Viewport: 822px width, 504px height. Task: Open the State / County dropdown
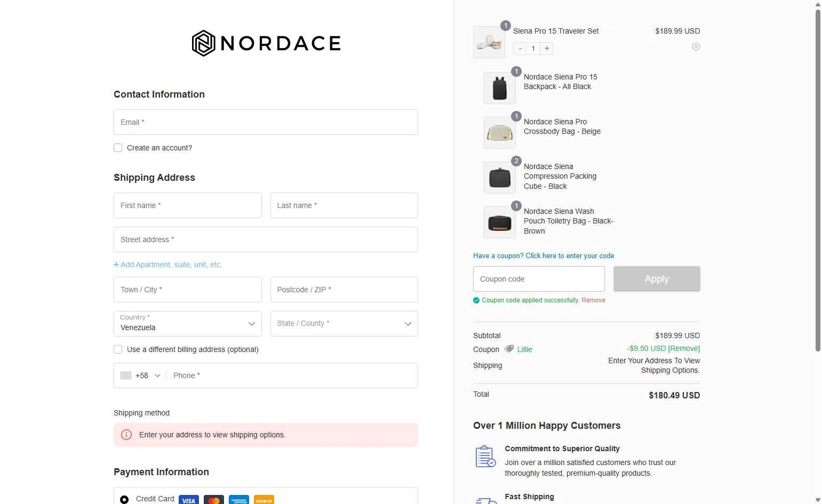click(344, 324)
